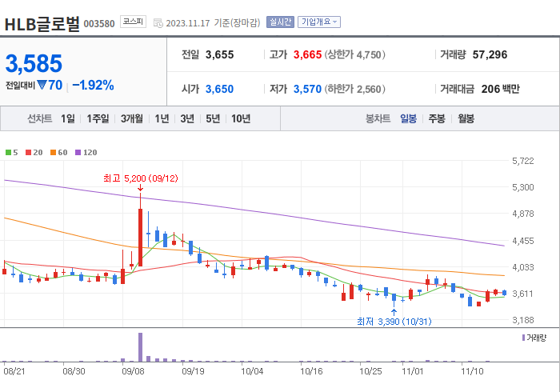Select the 1년 line chart tab
This screenshot has height=392, width=560.
(x=162, y=118)
